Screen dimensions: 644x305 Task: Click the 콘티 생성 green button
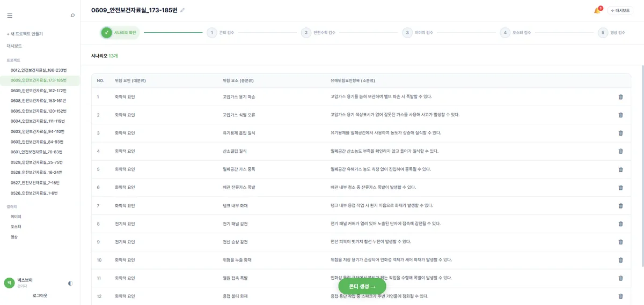click(362, 286)
